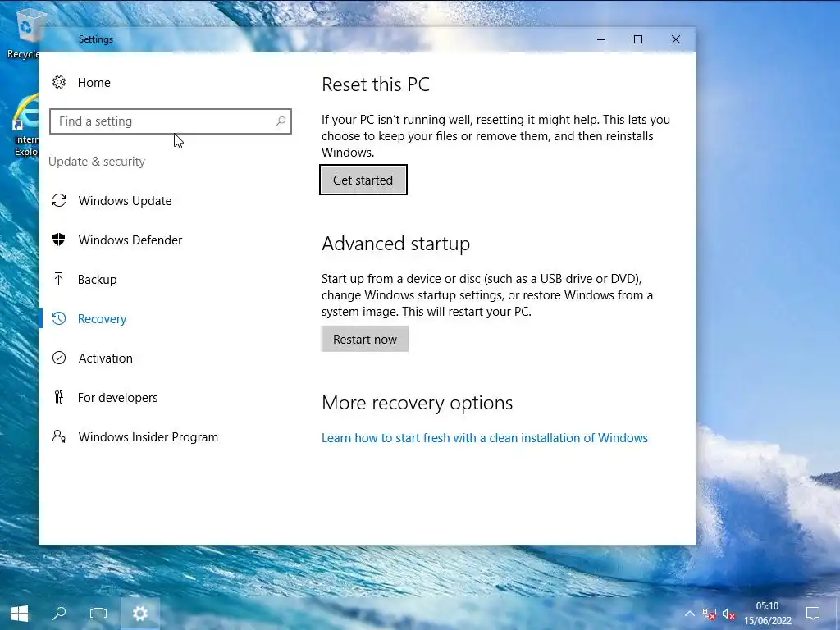Focus the Find a setting search box
The image size is (840, 630).
pyautogui.click(x=171, y=121)
